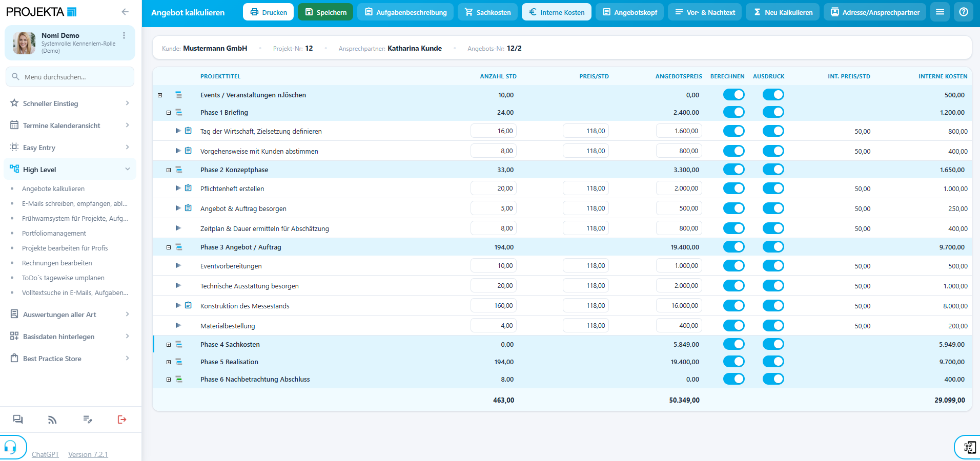Click the Interne Kosten button
The image size is (980, 461).
coord(556,12)
